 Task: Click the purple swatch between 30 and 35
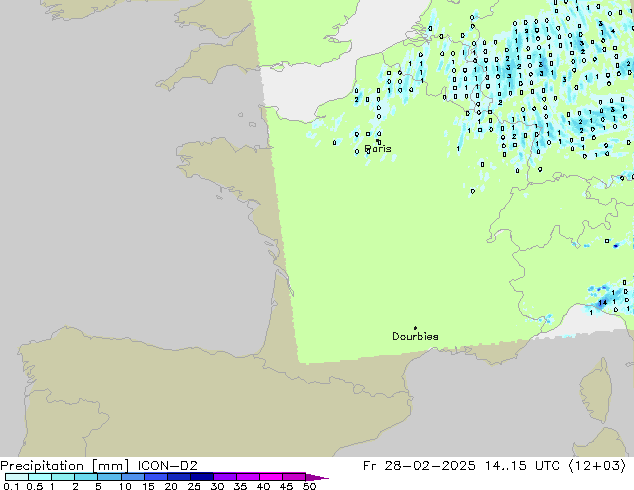[x=224, y=477]
